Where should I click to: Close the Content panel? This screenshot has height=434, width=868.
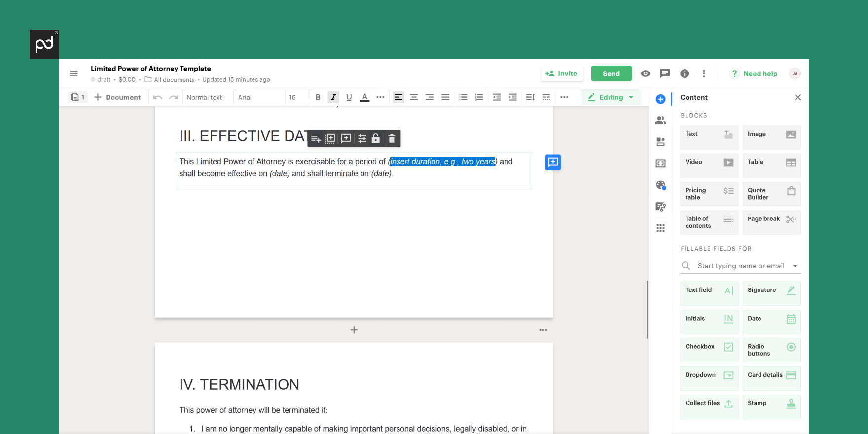[x=798, y=97]
